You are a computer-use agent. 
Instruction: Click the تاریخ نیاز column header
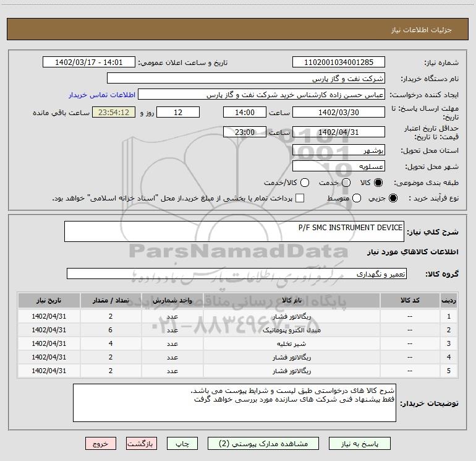(x=49, y=300)
